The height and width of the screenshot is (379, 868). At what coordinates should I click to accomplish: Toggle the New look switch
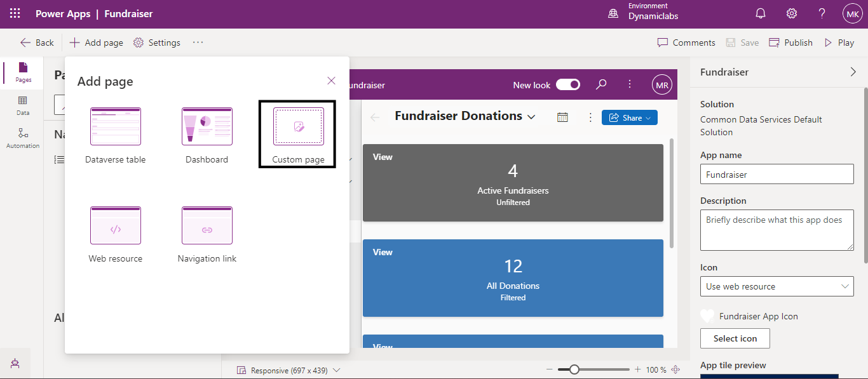567,85
